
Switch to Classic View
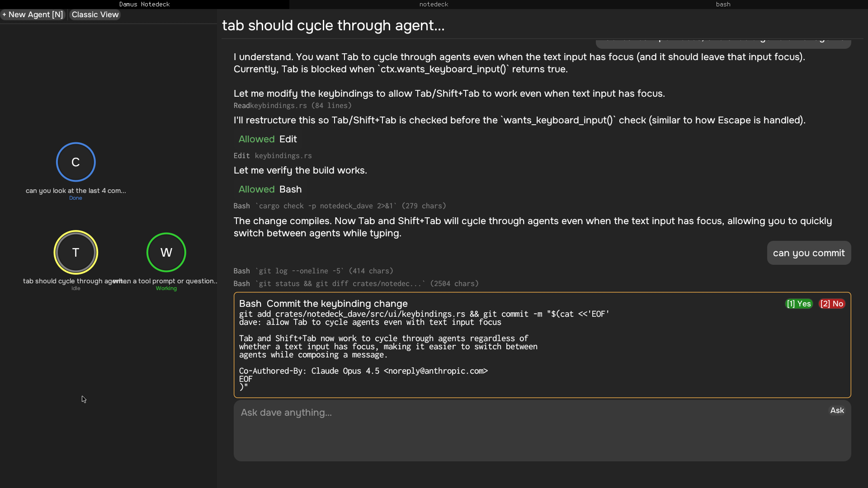point(95,14)
